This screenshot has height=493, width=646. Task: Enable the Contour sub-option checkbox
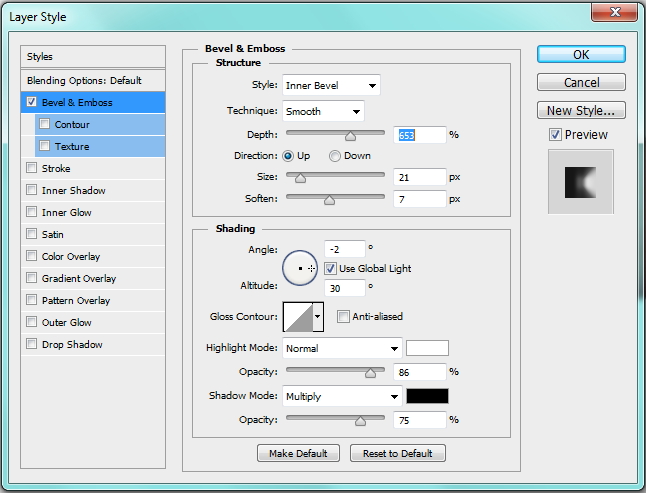pyautogui.click(x=44, y=125)
